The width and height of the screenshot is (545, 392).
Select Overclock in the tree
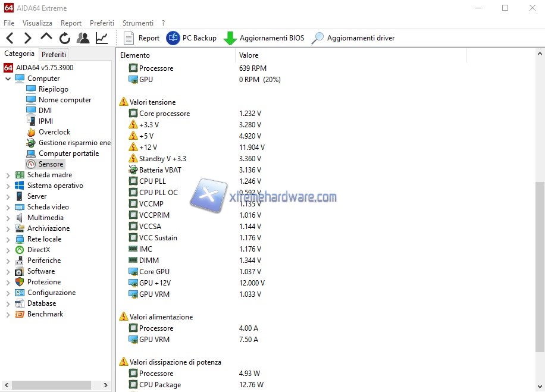[54, 132]
